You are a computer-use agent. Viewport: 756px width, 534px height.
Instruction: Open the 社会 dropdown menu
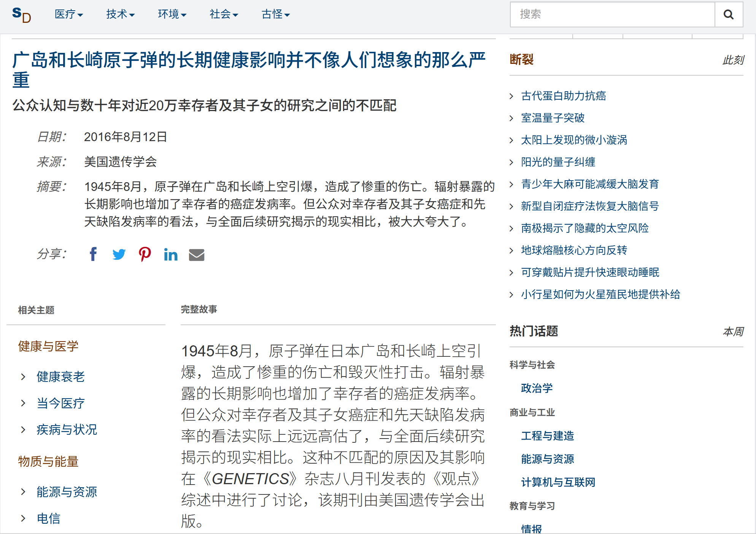pos(224,14)
